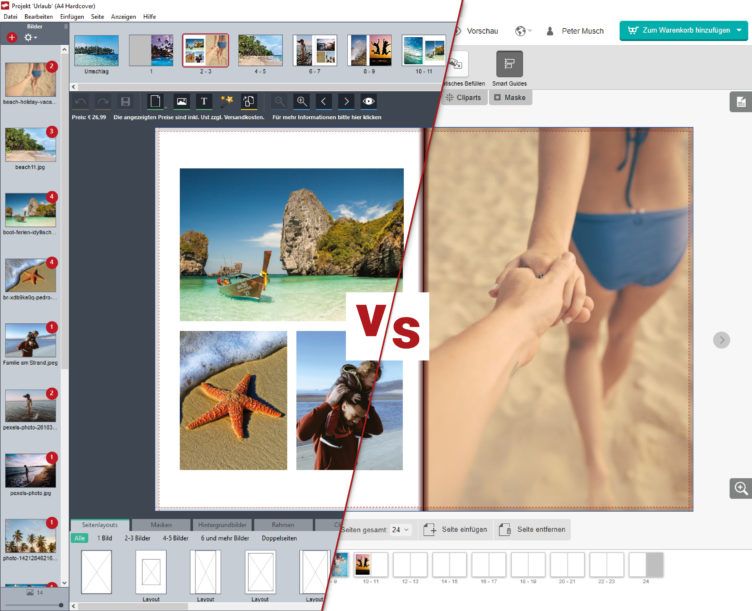This screenshot has width=752, height=611.
Task: Click 'Seite einfügen' button
Action: (455, 529)
